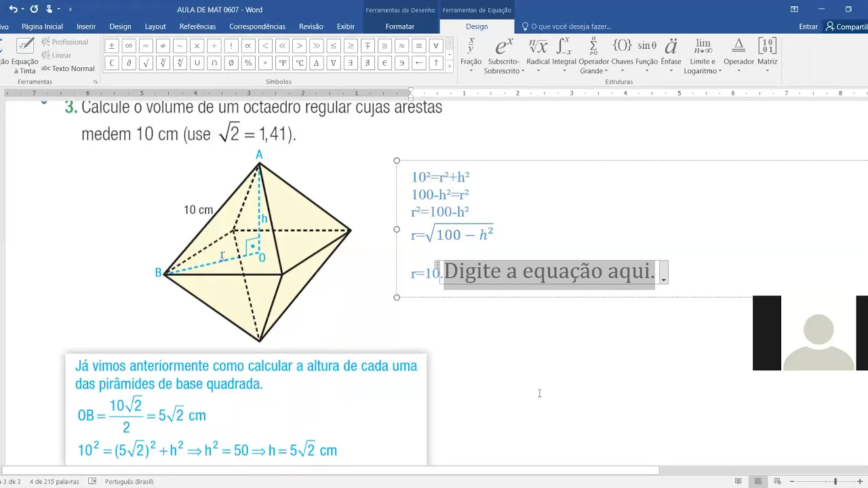Insert the for-all symbol
The height and width of the screenshot is (488, 868).
(436, 46)
